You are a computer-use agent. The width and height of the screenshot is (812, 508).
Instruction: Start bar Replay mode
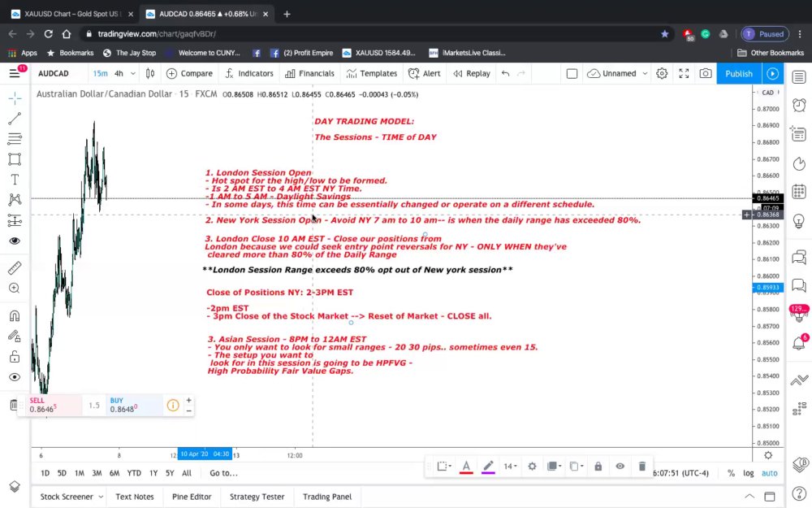click(x=472, y=74)
